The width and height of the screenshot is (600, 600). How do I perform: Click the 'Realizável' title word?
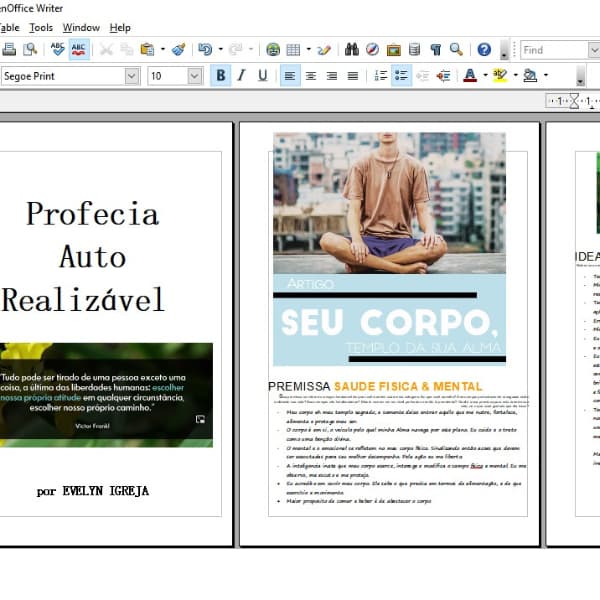pyautogui.click(x=83, y=299)
